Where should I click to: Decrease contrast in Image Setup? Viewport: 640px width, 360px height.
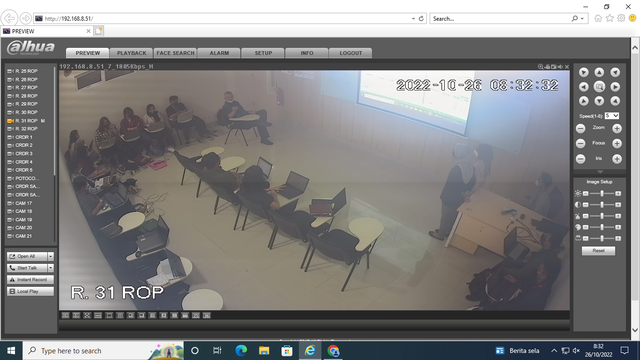click(x=586, y=205)
